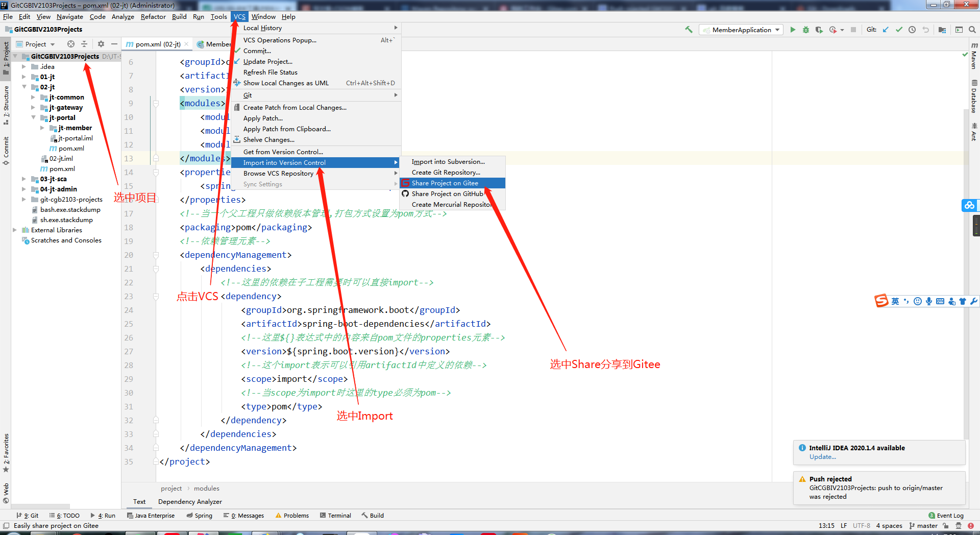Open the Terminal tool window

[x=335, y=516]
